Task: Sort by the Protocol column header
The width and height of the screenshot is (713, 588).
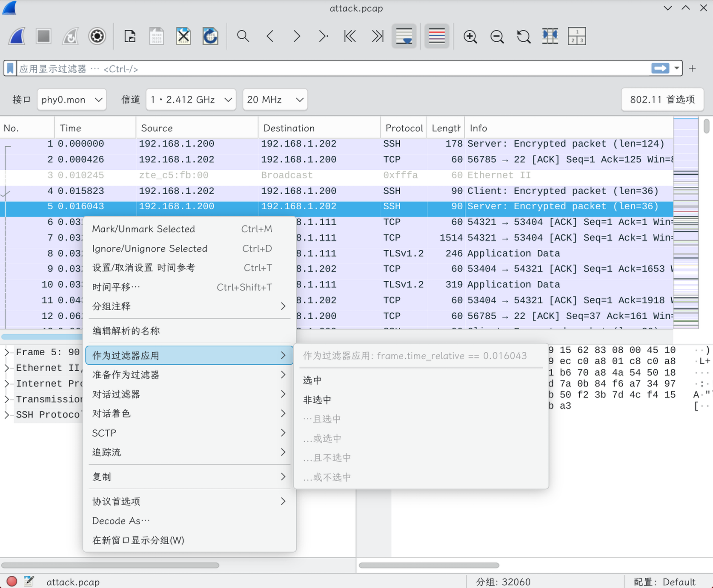Action: 404,128
